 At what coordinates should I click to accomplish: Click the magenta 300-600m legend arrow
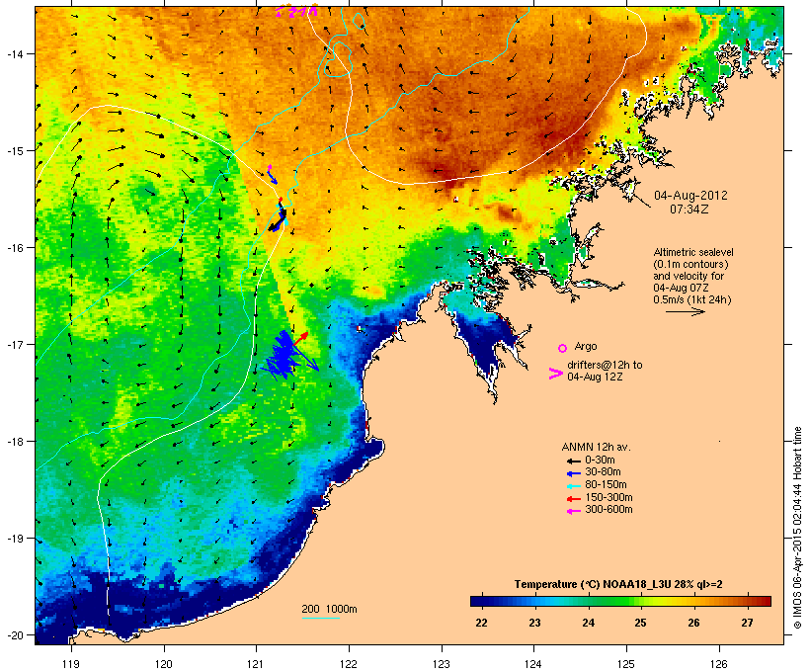[573, 511]
